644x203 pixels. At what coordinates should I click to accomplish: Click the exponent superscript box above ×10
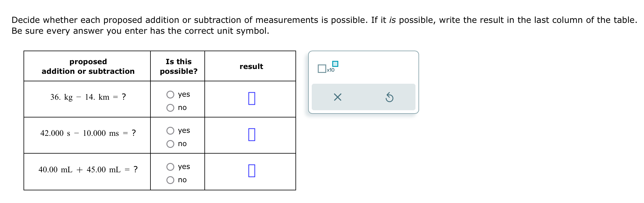(x=335, y=63)
